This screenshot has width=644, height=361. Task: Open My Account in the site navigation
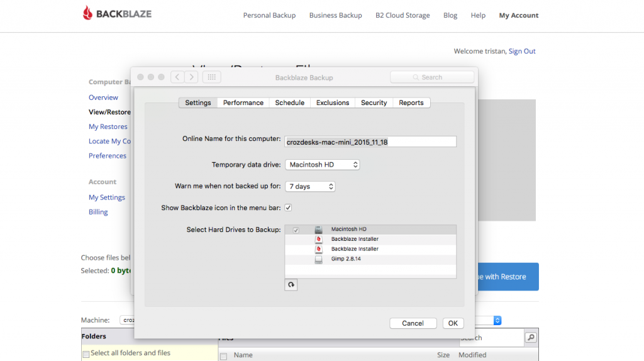pos(519,15)
